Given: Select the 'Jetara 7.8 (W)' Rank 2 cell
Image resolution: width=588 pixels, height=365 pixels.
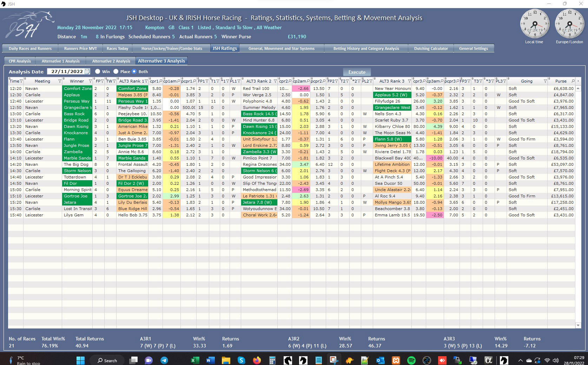Looking at the screenshot, I should coord(259,202).
